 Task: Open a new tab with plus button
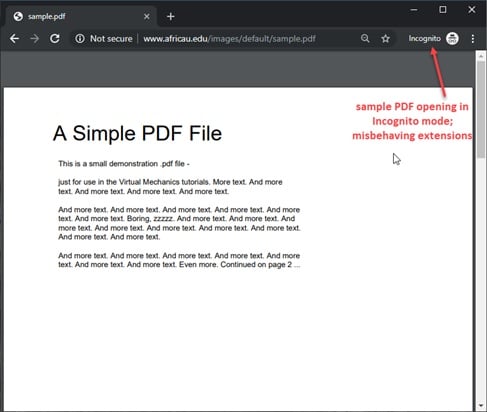tap(171, 16)
